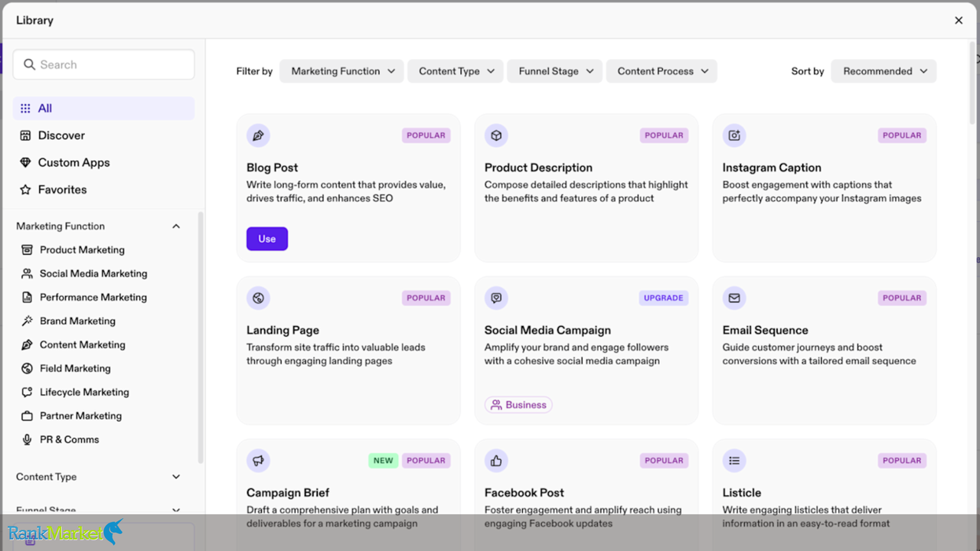The image size is (980, 551).
Task: Click the Landing Page globe icon
Action: coord(258,298)
